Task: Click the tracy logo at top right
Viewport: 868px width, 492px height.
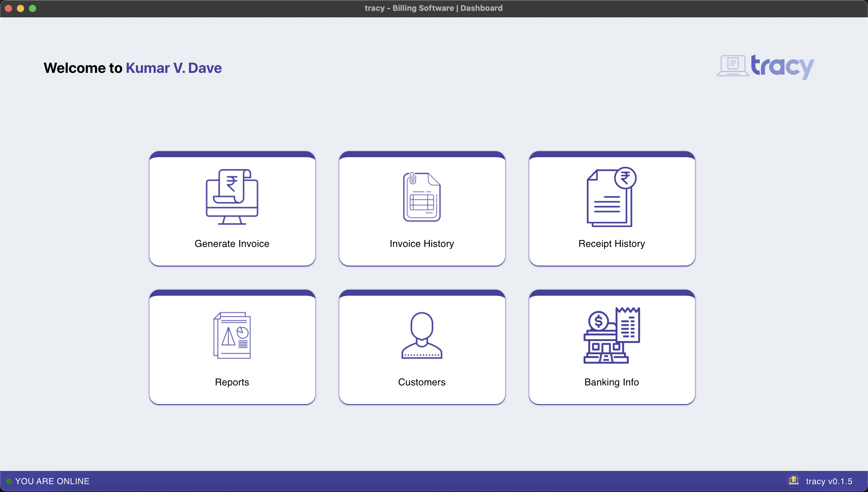Action: click(x=766, y=67)
